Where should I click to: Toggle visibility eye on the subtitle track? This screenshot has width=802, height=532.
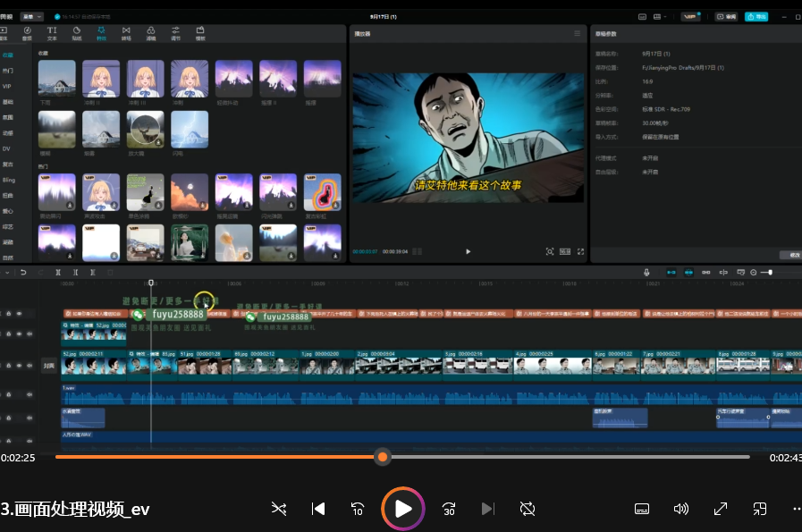click(19, 313)
